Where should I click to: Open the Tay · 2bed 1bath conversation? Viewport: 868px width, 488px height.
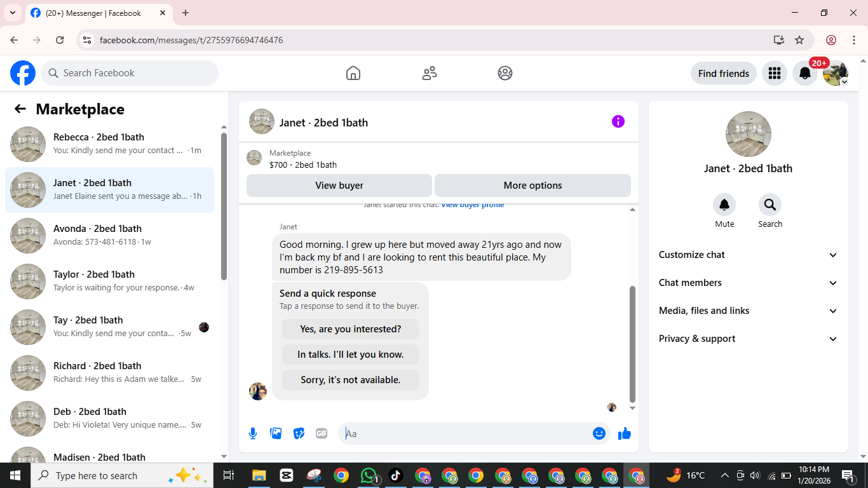(x=109, y=327)
